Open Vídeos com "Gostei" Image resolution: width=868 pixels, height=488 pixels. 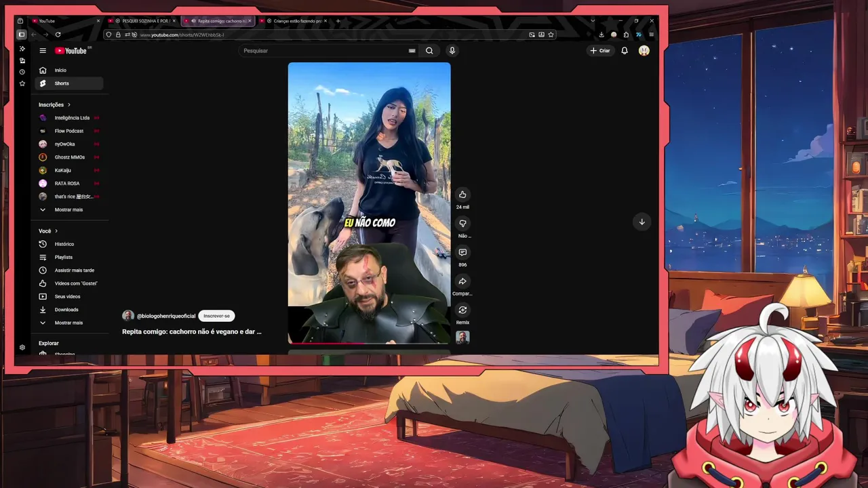pyautogui.click(x=71, y=283)
